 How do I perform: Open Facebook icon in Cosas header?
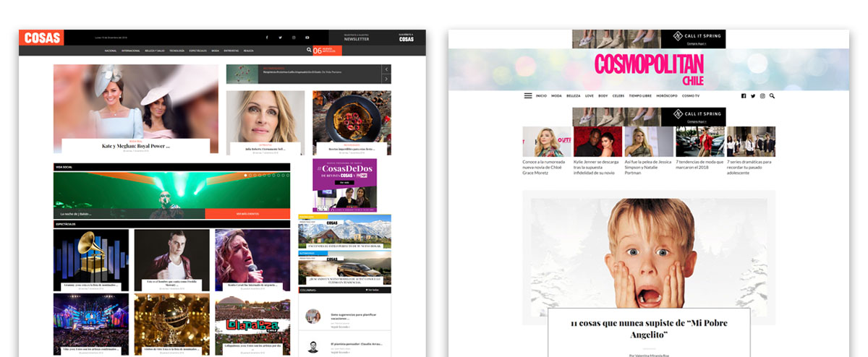(x=267, y=38)
